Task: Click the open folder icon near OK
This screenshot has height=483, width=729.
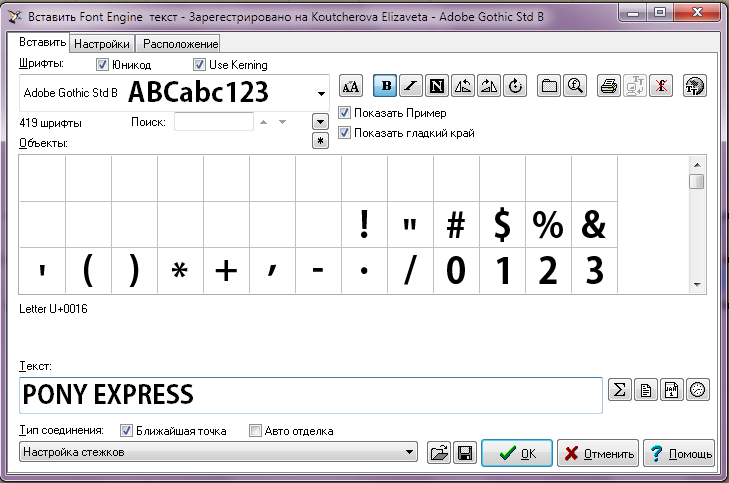Action: [438, 453]
